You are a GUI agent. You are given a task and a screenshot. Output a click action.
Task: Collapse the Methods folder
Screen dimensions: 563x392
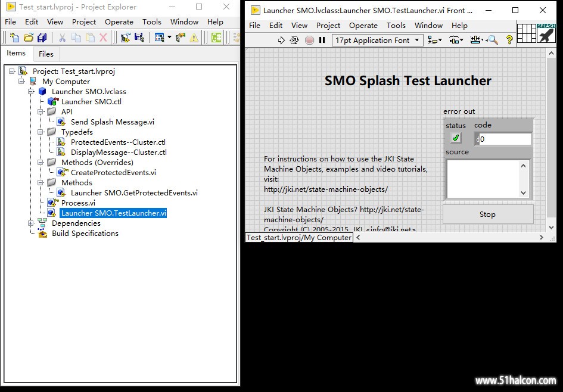tap(41, 182)
